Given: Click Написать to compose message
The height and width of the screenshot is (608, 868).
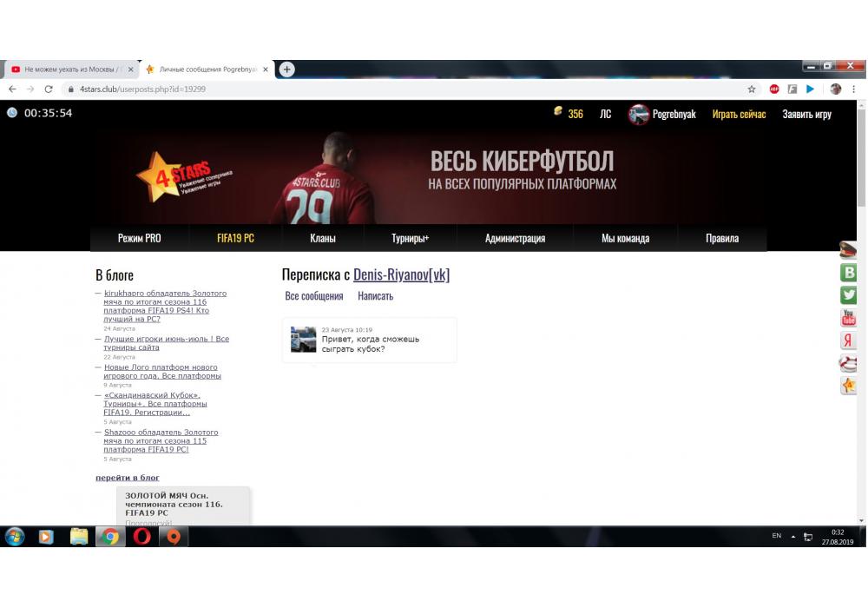Looking at the screenshot, I should click(x=375, y=295).
